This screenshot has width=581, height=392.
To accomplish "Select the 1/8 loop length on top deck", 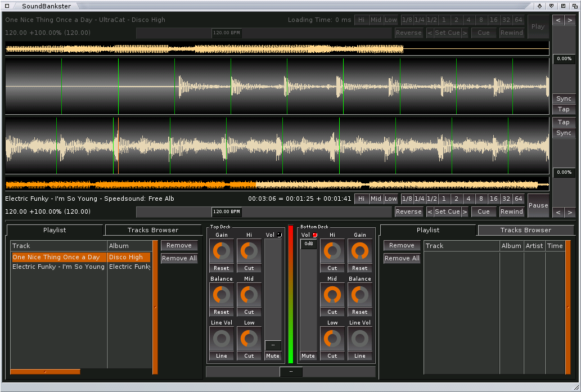I will 407,20.
